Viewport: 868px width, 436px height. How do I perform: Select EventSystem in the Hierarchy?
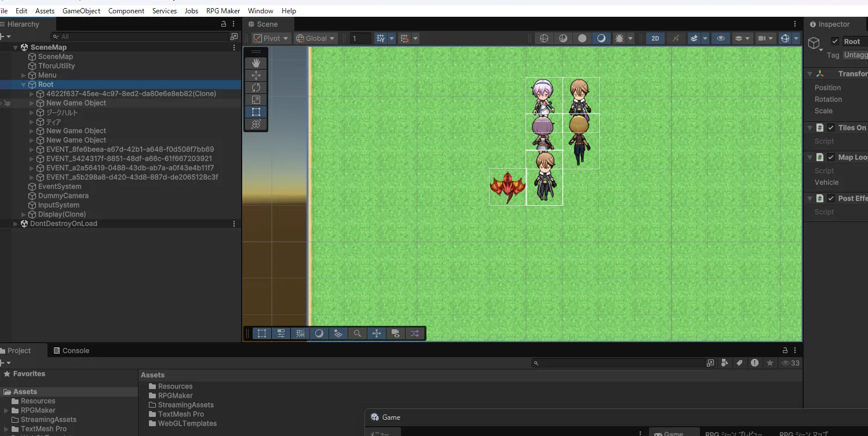tap(59, 187)
